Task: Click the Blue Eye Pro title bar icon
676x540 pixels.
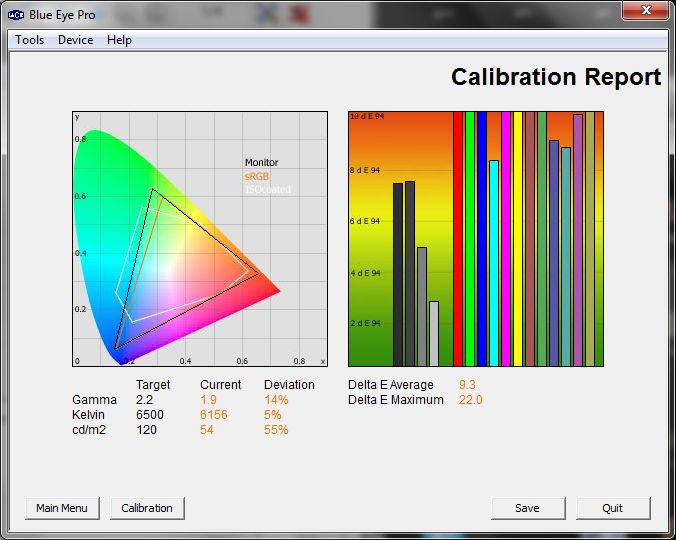Action: pyautogui.click(x=17, y=12)
